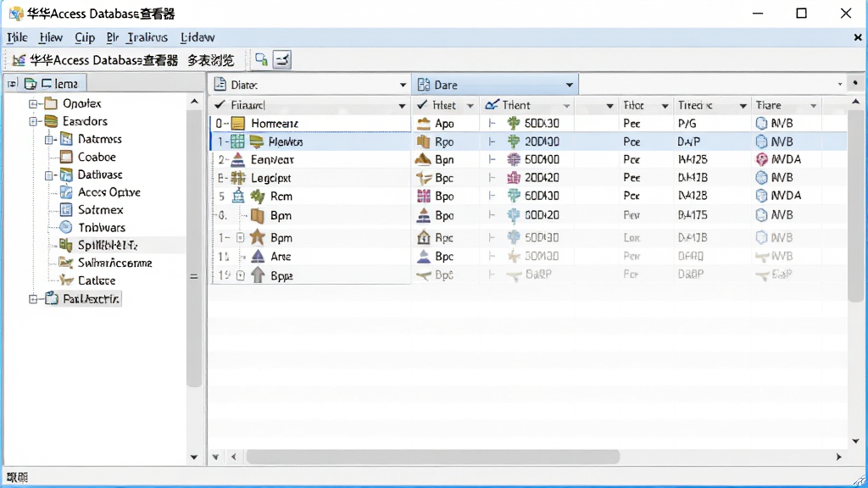Collapse the Easdors tree node
The image size is (868, 488).
(33, 121)
